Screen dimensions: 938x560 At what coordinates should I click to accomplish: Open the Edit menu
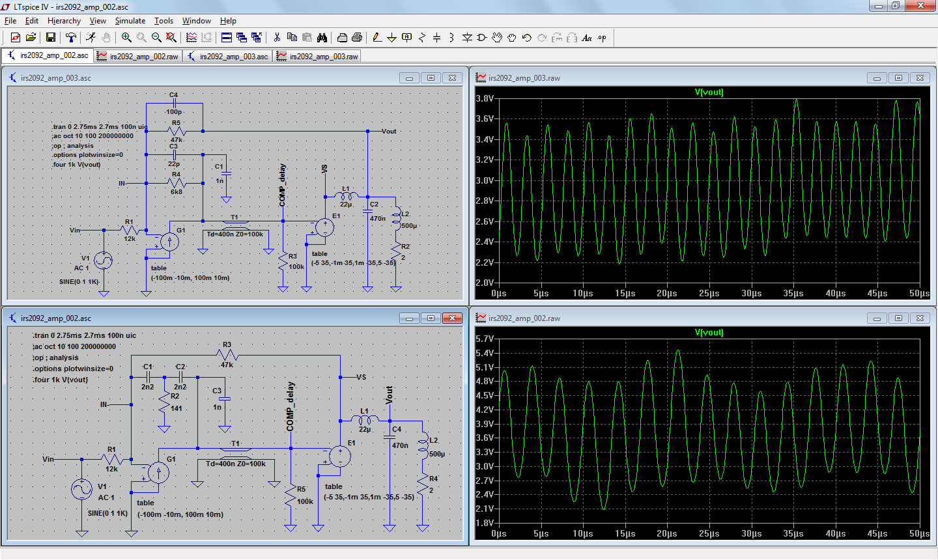pos(32,21)
